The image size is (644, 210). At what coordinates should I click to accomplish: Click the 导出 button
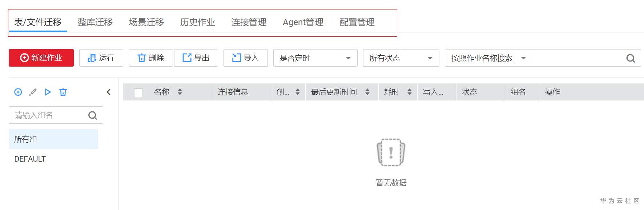coord(196,58)
